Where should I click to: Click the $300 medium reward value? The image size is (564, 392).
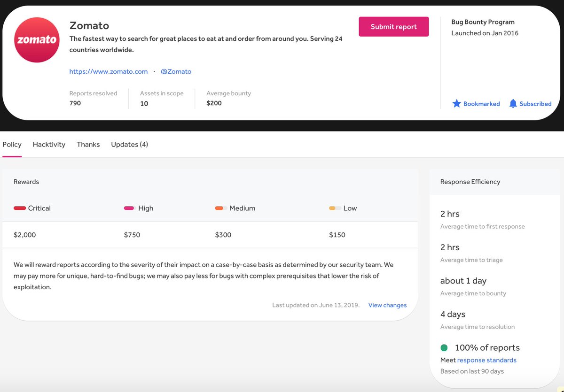[x=223, y=235]
